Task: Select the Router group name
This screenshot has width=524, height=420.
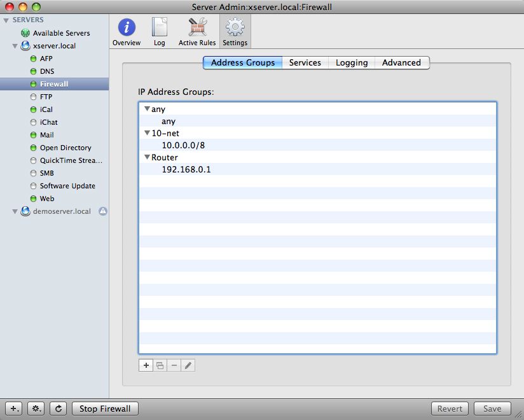Action: click(x=165, y=157)
